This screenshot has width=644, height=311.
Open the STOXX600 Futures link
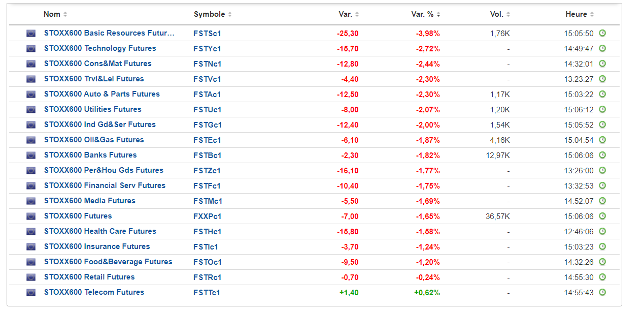pos(78,216)
